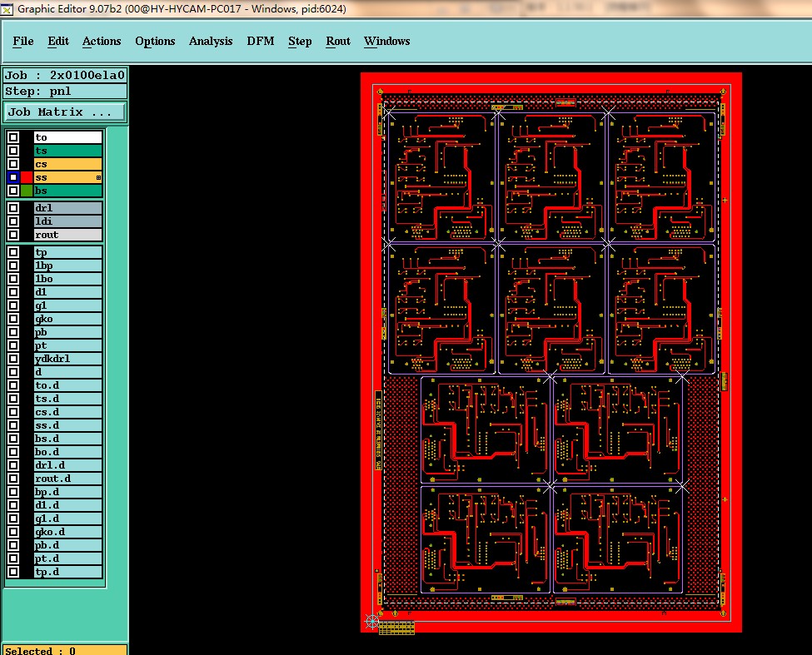This screenshot has height=655, width=812.
Task: Select the rout layer name
Action: (x=67, y=235)
